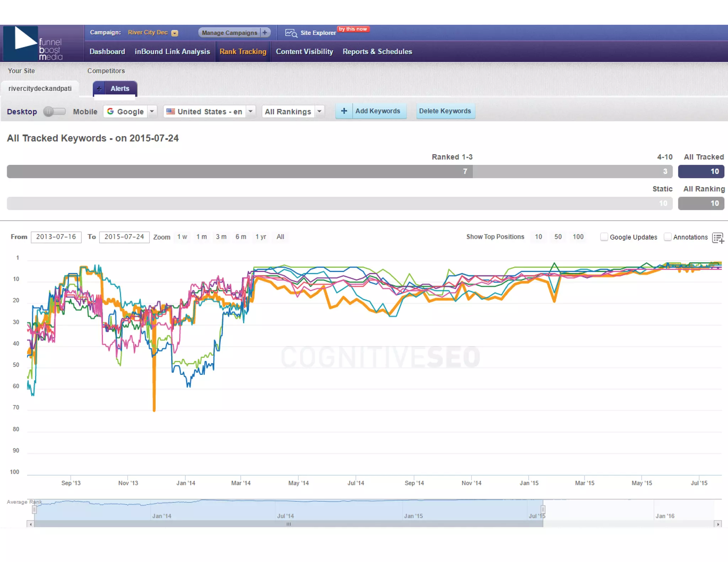This screenshot has width=728, height=562.
Task: Click the right scroll arrow under timeline
Action: [x=718, y=524]
